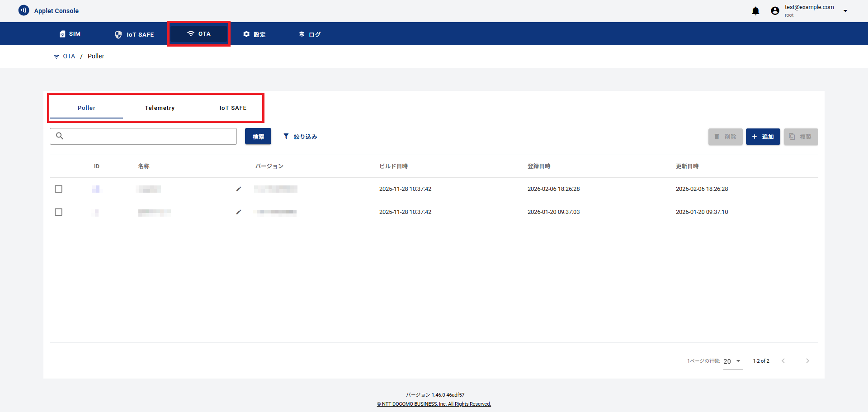Open the rows per page dropdown
868x412 pixels.
[733, 361]
